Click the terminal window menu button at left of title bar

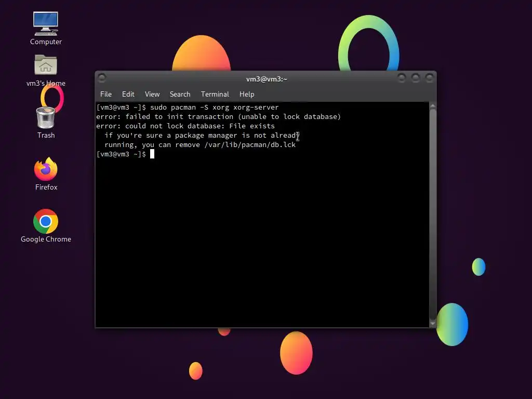tap(102, 78)
